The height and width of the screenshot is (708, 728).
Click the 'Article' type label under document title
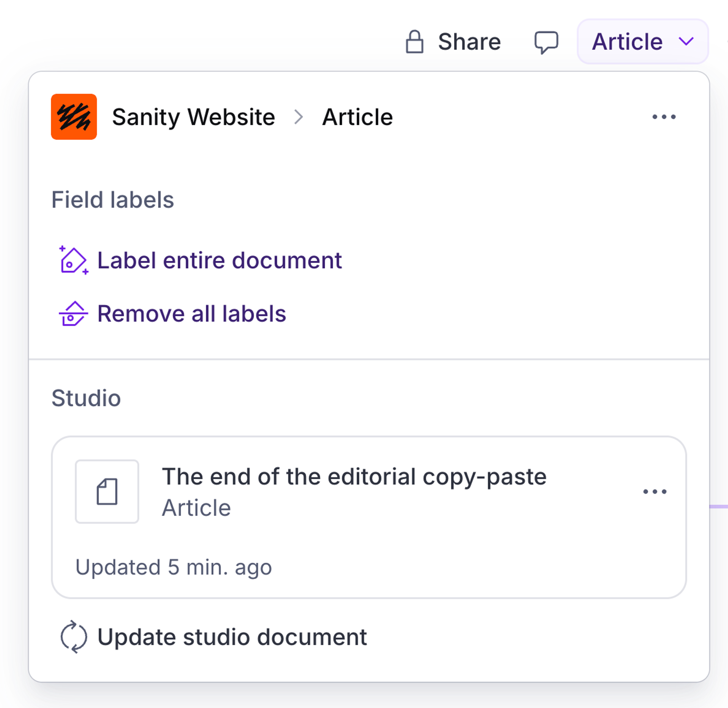point(196,508)
